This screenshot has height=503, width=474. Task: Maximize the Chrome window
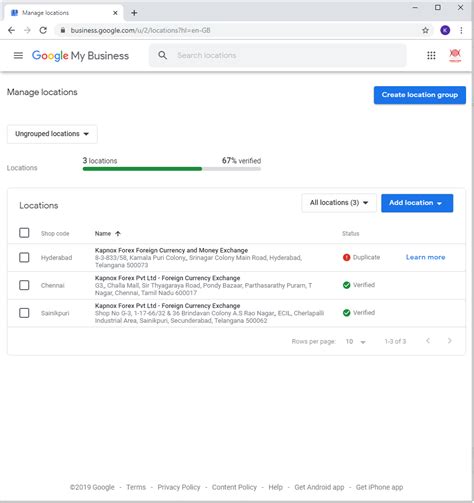click(438, 7)
